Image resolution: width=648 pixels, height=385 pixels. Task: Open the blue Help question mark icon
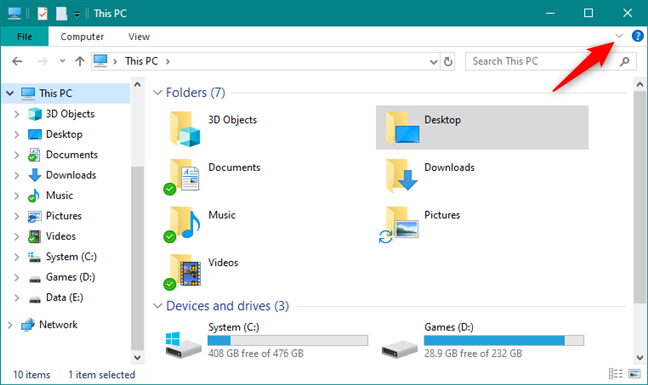point(637,36)
